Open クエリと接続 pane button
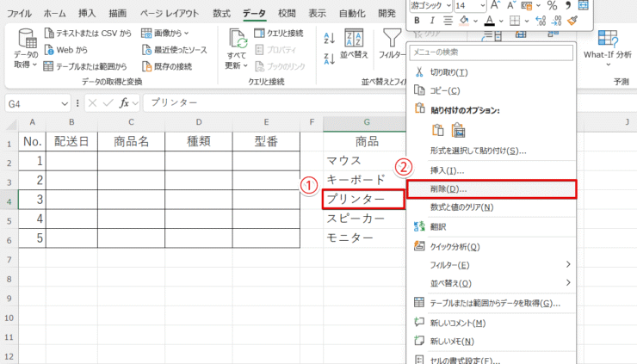Viewport: 637px width, 364px height. click(279, 33)
